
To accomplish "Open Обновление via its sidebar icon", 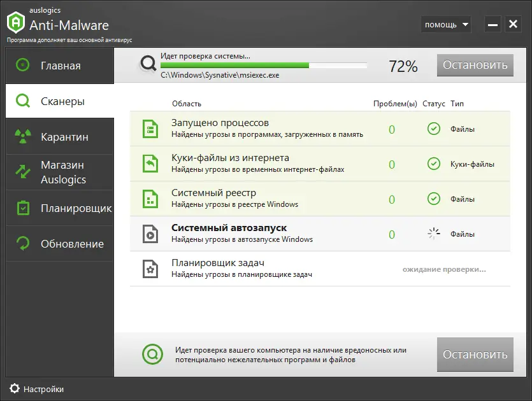I will 21,244.
